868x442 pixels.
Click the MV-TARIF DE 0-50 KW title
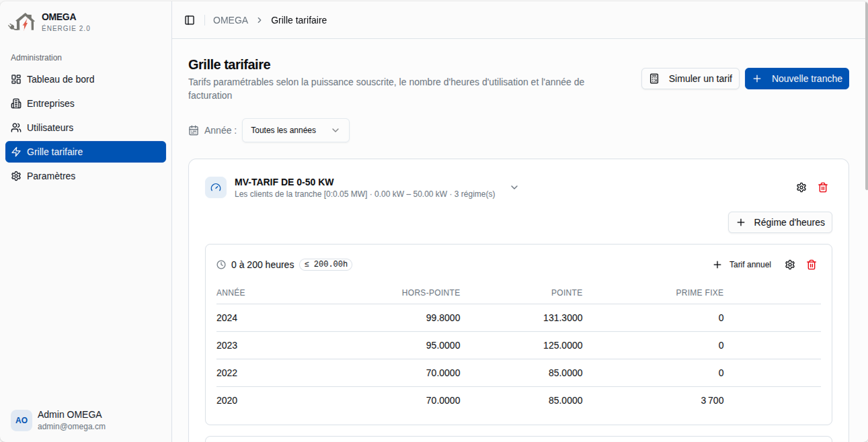point(284,182)
